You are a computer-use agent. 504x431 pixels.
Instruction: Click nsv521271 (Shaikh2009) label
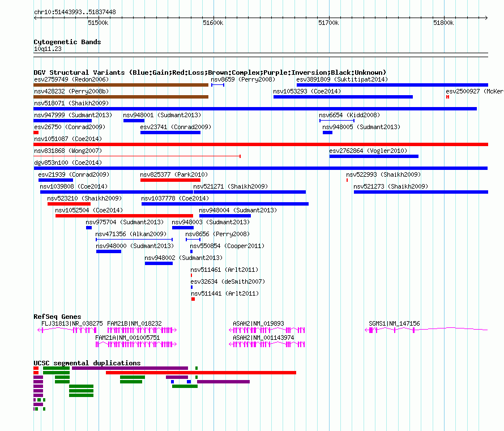click(x=230, y=186)
